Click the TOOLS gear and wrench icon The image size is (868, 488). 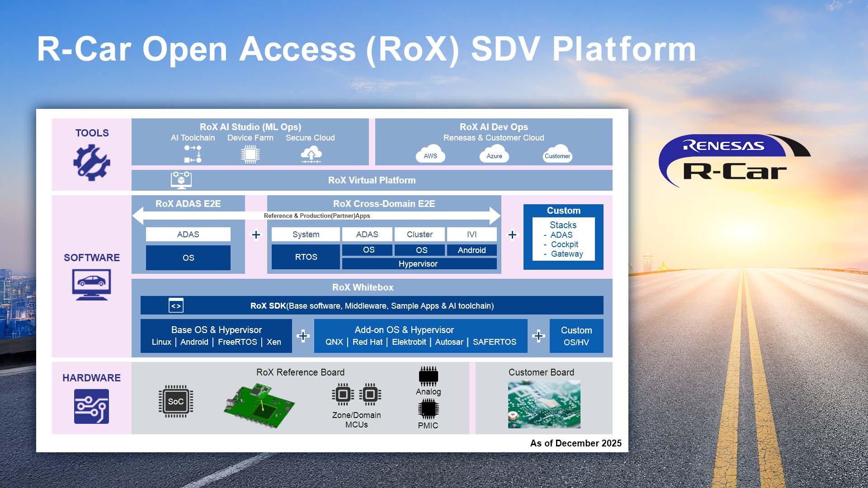coord(92,163)
